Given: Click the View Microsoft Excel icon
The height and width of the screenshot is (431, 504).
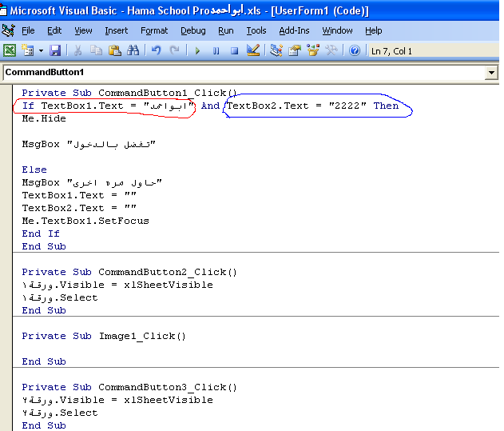Looking at the screenshot, I should click(x=10, y=50).
